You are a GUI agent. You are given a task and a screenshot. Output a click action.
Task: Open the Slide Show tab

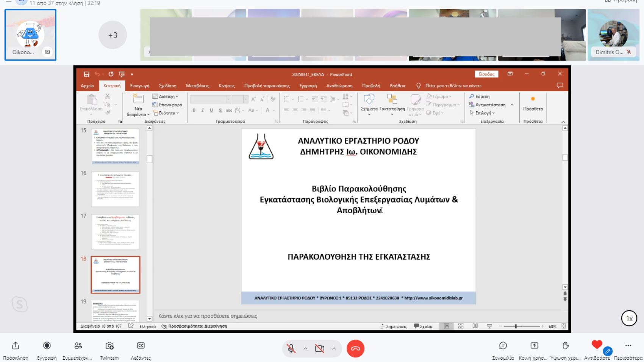tap(267, 86)
